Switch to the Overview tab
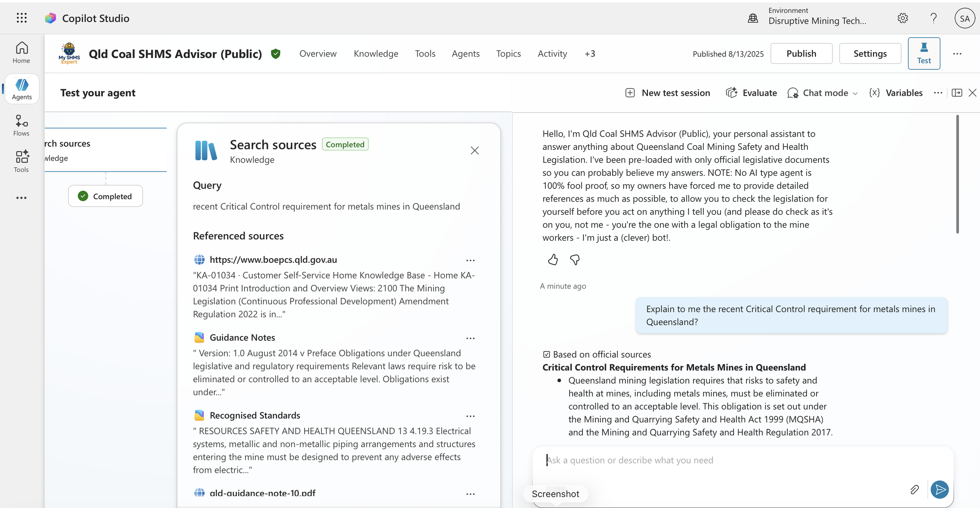Screen dimensions: 980x508 pos(318,54)
